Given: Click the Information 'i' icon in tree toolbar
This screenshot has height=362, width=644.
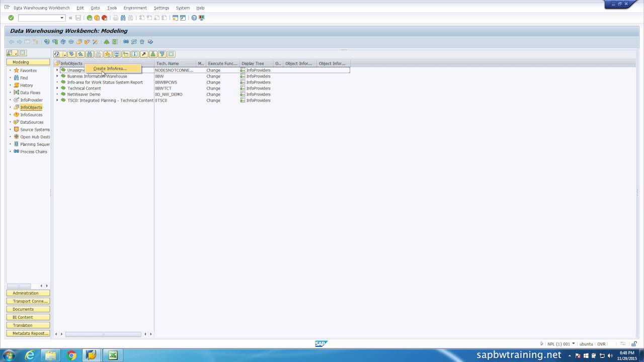Looking at the screenshot, I should [135, 54].
